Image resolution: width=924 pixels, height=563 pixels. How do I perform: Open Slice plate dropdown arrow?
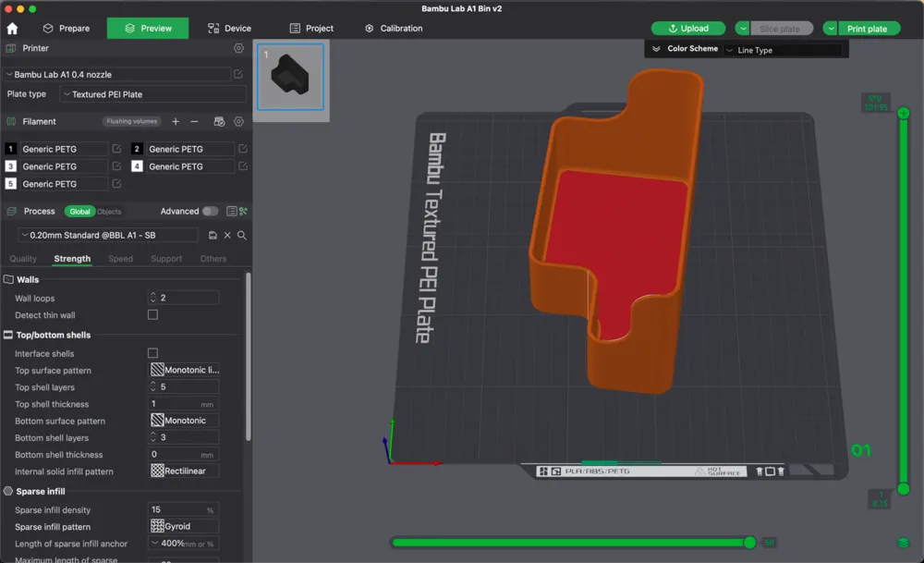tap(743, 29)
